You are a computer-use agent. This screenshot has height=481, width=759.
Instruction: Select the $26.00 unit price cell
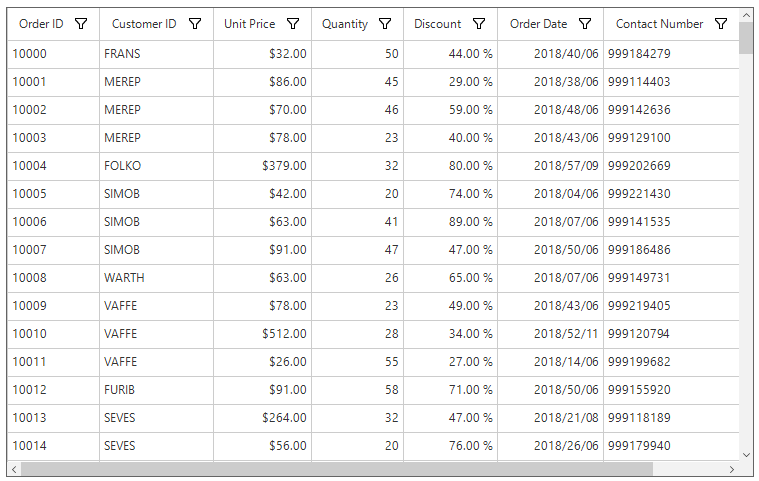tap(262, 362)
